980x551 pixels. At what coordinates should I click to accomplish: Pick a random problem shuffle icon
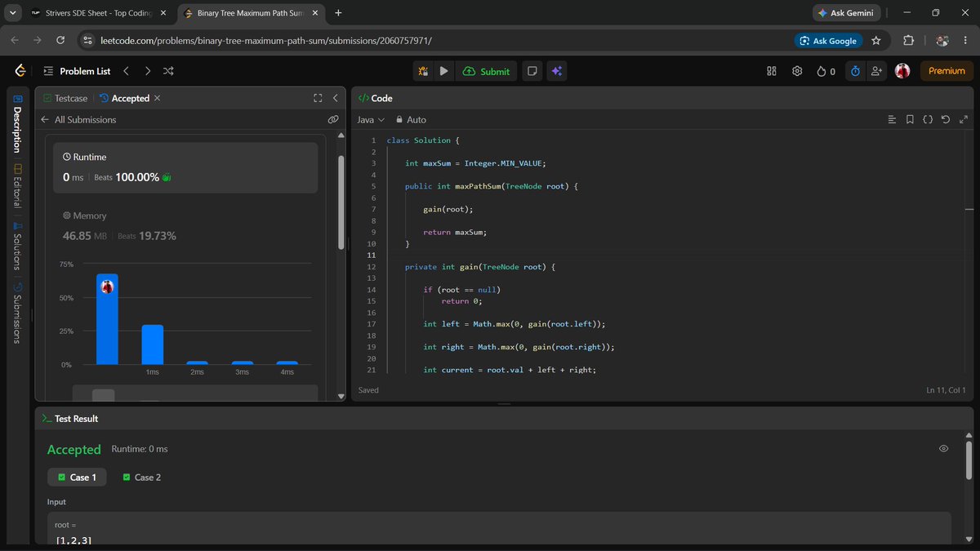tap(168, 71)
